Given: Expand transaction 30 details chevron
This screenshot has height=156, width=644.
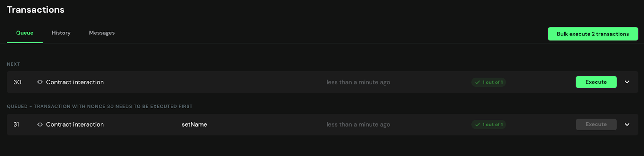Looking at the screenshot, I should coord(627,82).
